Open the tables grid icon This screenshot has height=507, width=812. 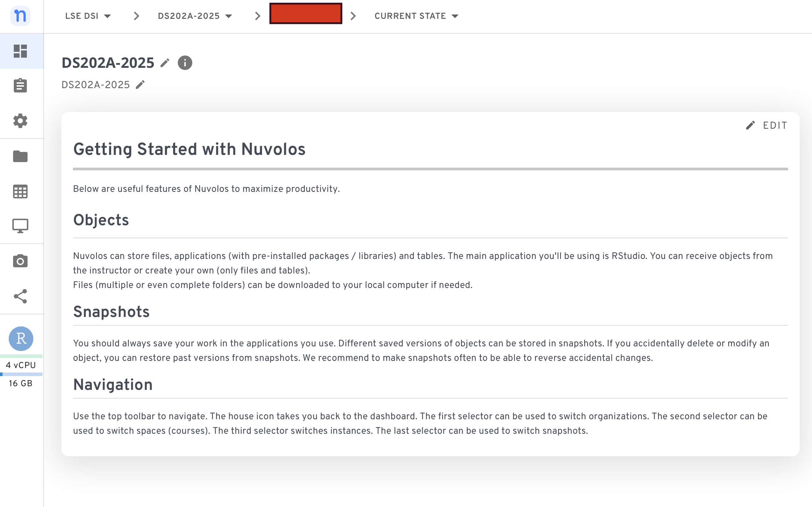[20, 191]
